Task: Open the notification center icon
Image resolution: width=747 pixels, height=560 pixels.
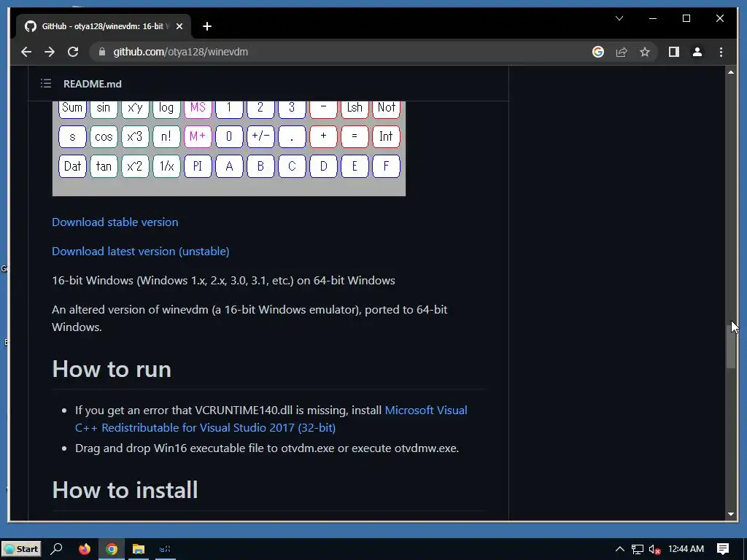Action: pos(723,549)
